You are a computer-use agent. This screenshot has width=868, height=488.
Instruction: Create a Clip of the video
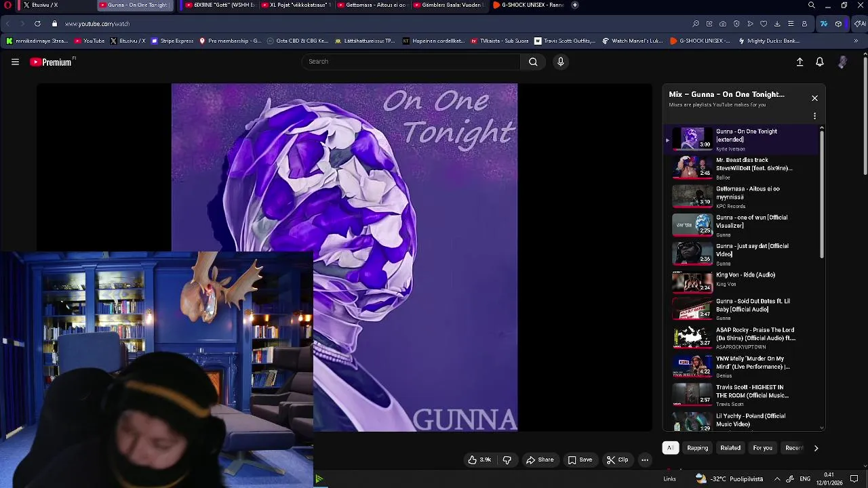point(617,460)
